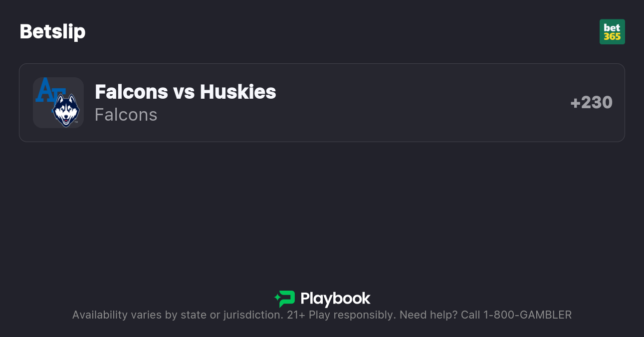
Task: Click the green arrow glyph beside Playbook
Action: coord(284,299)
